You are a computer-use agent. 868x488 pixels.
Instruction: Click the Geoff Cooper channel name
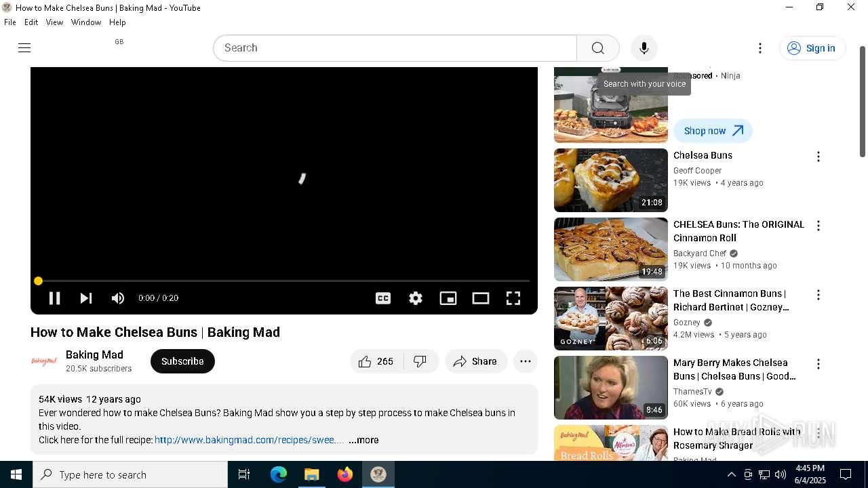click(x=697, y=171)
